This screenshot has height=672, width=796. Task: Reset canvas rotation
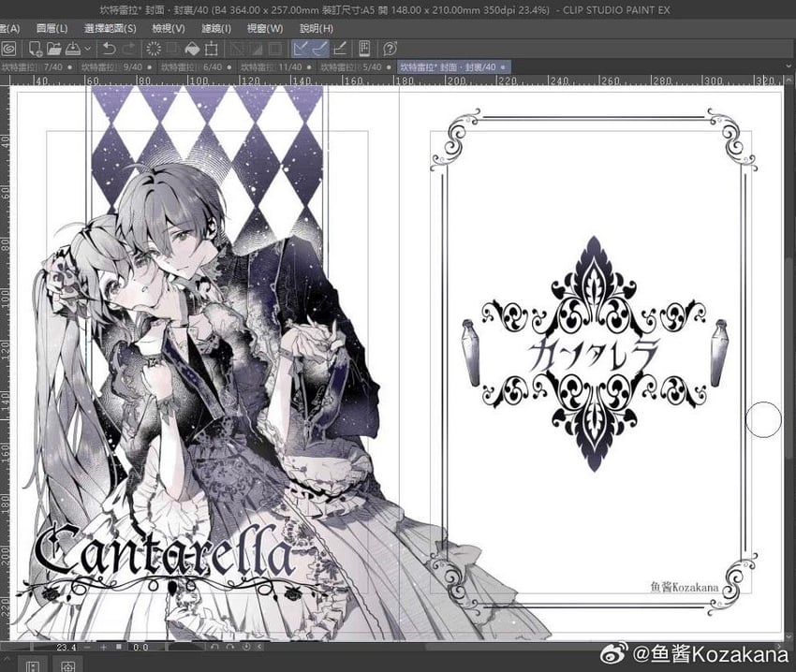pyautogui.click(x=246, y=647)
